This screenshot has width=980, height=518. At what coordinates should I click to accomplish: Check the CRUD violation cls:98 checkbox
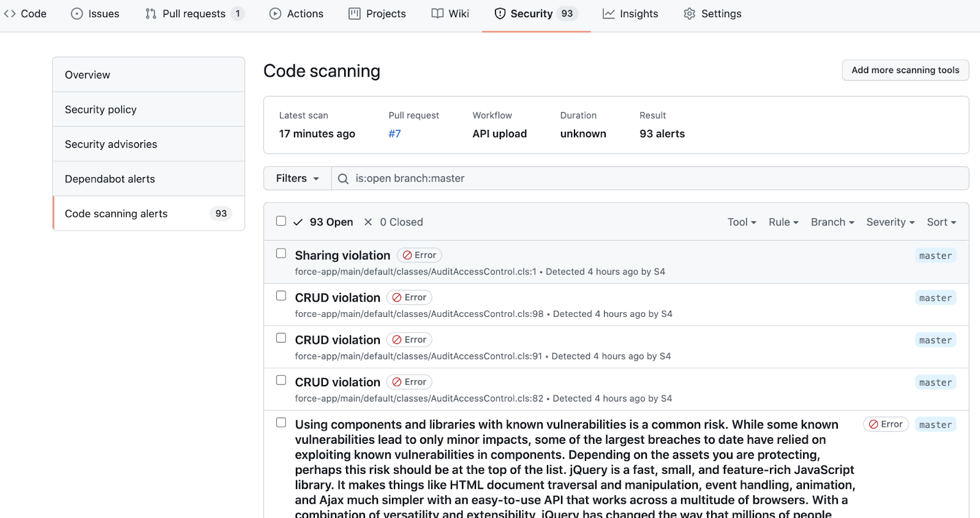pos(281,295)
